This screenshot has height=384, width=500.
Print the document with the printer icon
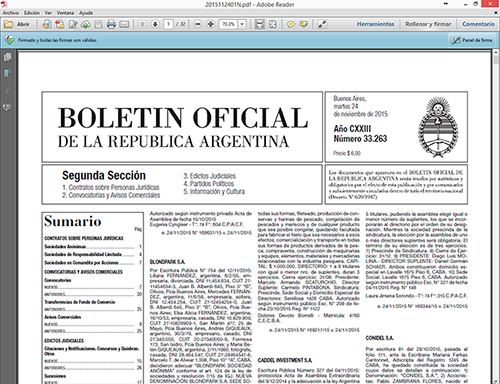tap(111, 24)
